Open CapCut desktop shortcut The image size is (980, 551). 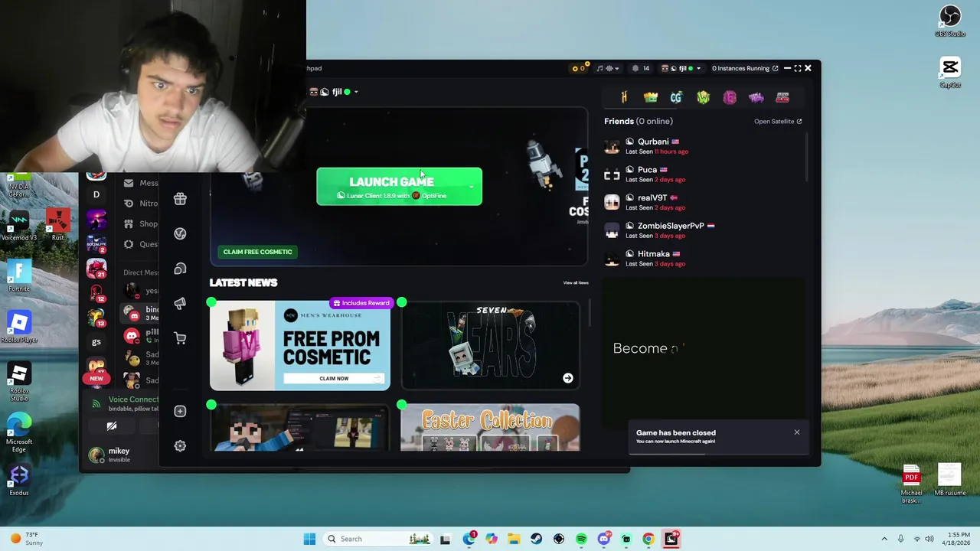point(950,72)
